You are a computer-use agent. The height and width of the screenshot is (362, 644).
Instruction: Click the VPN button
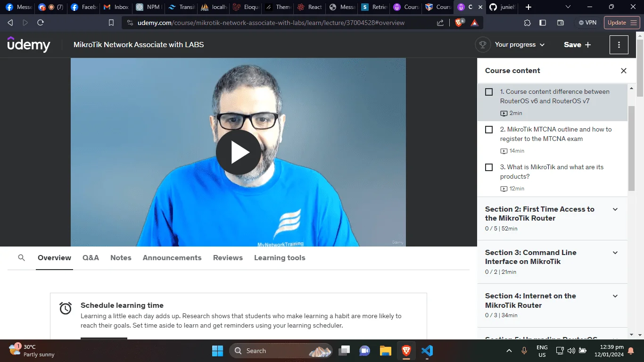point(587,23)
